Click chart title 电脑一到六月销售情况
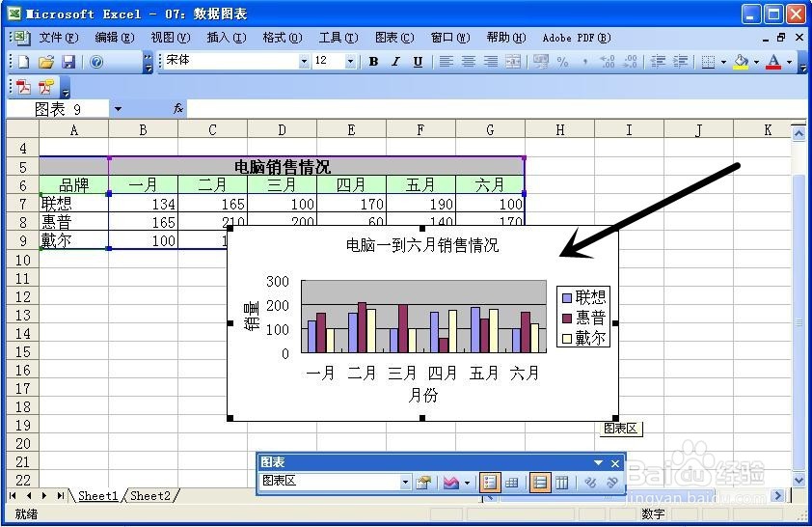 pyautogui.click(x=422, y=244)
